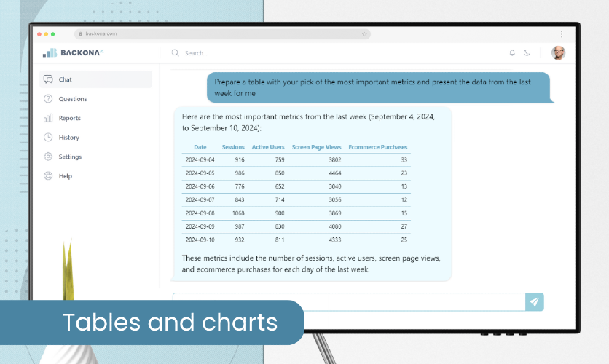Open the browser three-dot menu
609x364 pixels.
coord(562,34)
